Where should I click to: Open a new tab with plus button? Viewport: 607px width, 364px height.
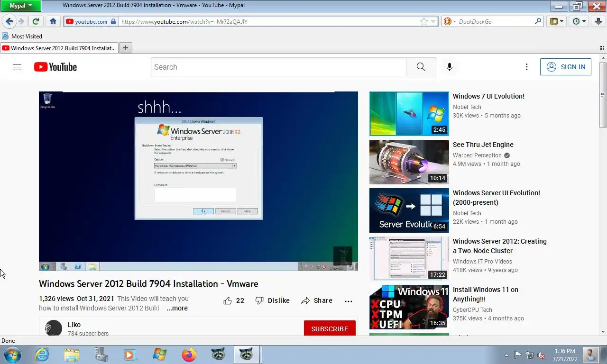coord(126,48)
